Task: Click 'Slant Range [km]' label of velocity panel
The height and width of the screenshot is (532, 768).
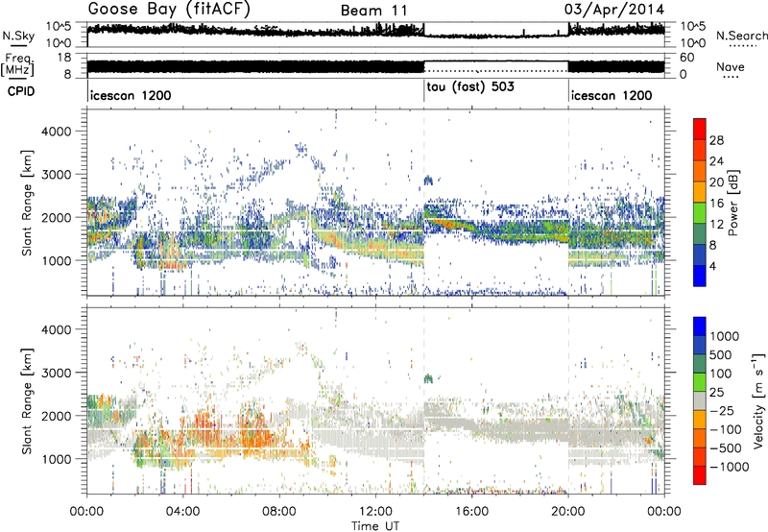Action: pyautogui.click(x=28, y=400)
